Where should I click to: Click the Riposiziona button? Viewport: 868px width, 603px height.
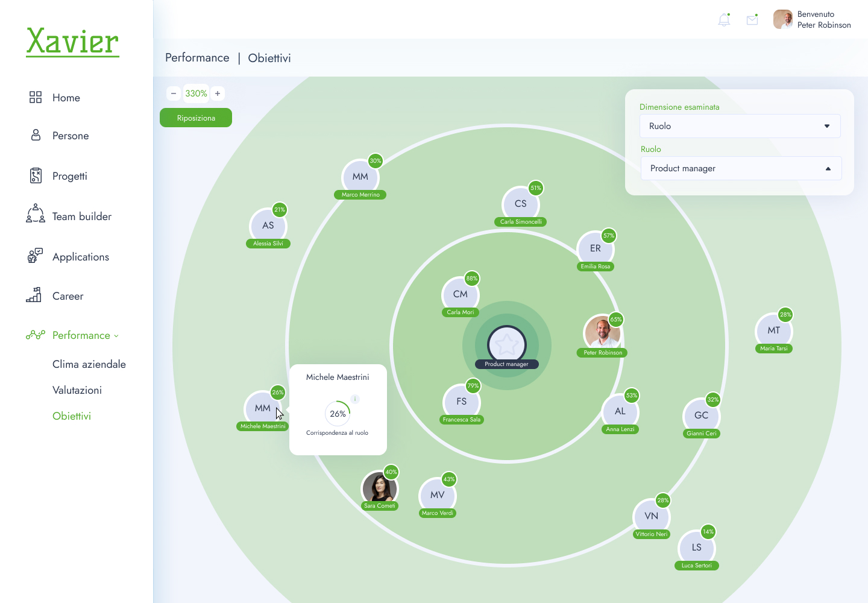tap(196, 118)
